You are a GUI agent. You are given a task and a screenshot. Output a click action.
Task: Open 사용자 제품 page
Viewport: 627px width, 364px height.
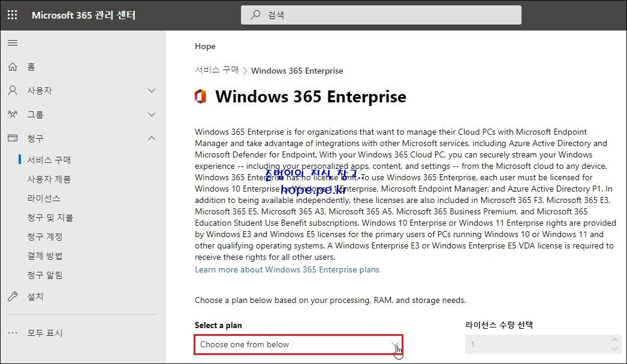point(49,179)
